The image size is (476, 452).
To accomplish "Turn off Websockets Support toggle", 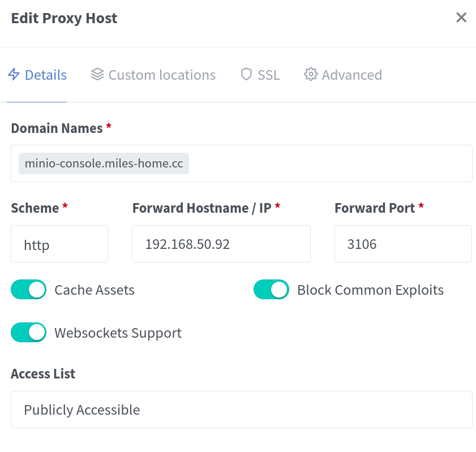I will pos(28,333).
